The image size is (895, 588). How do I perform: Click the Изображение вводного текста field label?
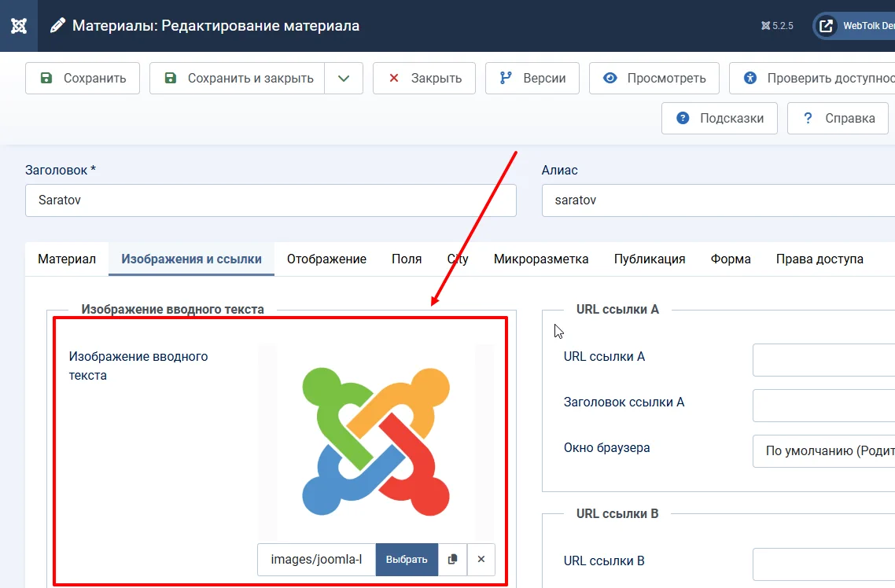(x=138, y=366)
